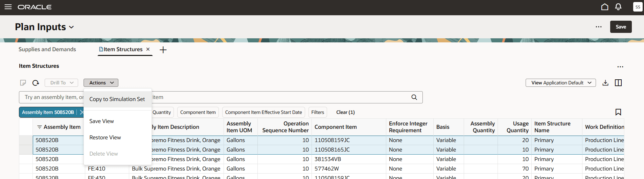Screen dimensions: 644x179
Task: Open the View Application Default dropdown
Action: click(561, 83)
